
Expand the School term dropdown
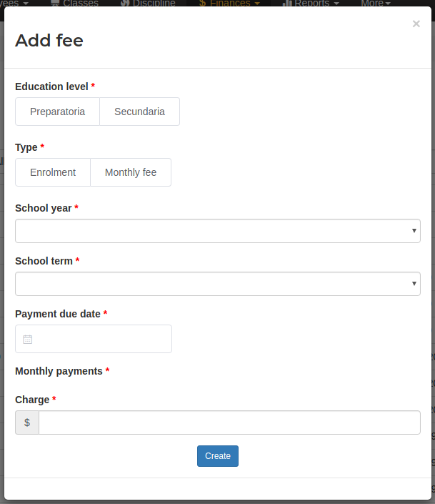click(217, 284)
